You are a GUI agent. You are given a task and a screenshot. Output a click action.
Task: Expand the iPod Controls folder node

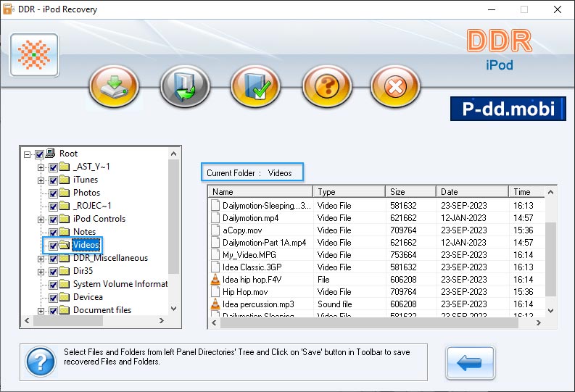[x=41, y=220]
